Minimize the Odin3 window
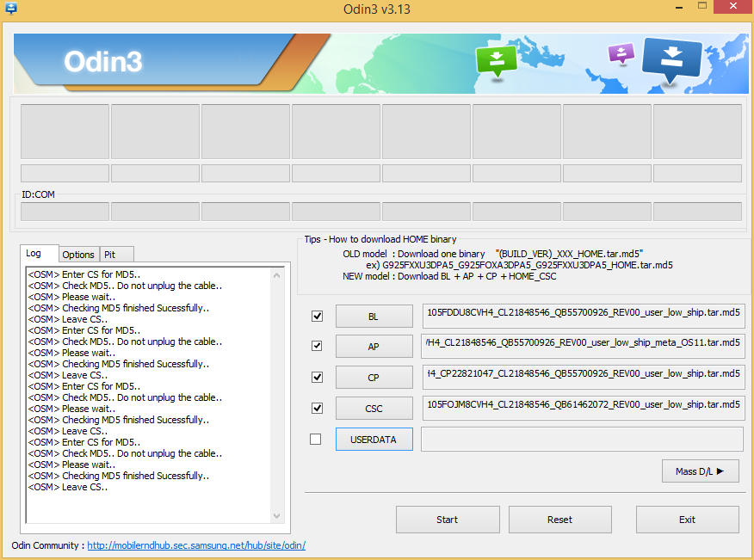 point(679,7)
